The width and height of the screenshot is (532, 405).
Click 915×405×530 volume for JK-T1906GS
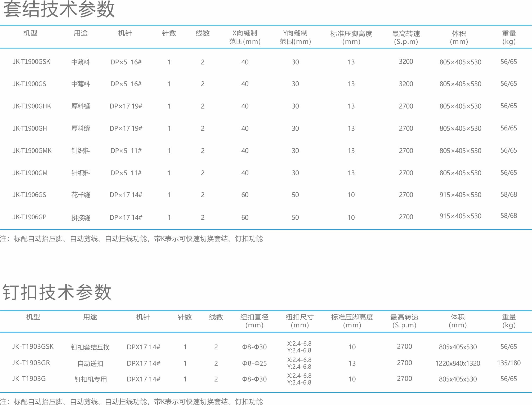460,195
